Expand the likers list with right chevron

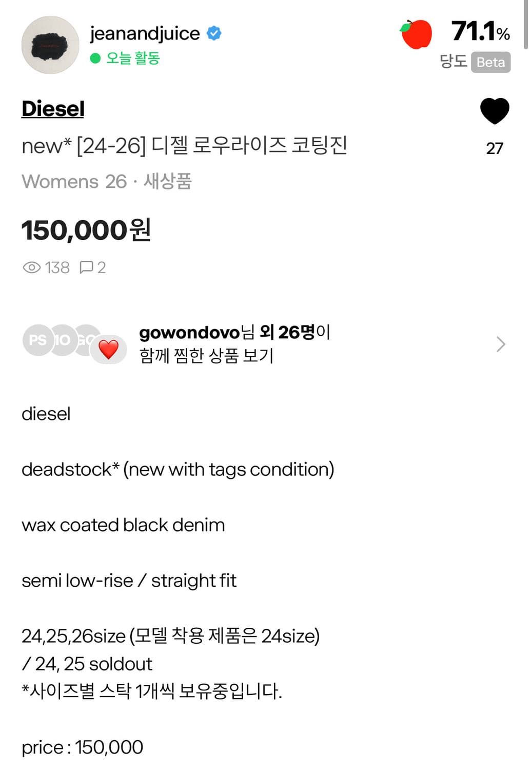coord(501,344)
